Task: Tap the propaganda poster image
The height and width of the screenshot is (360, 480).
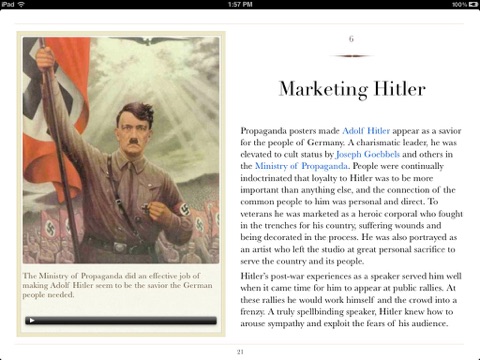Action: [x=121, y=150]
